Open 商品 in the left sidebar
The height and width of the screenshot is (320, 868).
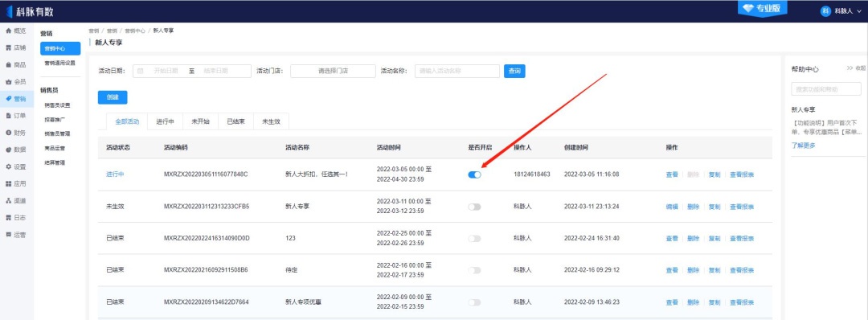point(16,65)
